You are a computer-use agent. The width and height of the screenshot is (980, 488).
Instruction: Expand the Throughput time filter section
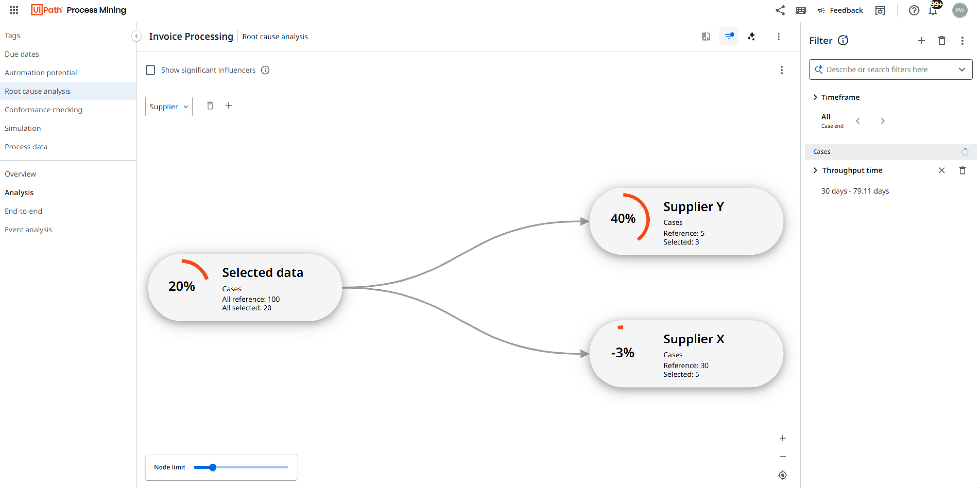[x=815, y=170]
